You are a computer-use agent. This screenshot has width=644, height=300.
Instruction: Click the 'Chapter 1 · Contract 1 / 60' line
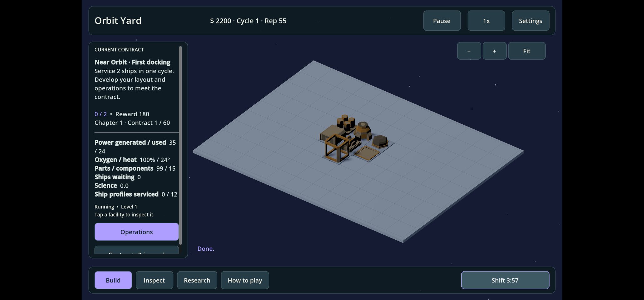pyautogui.click(x=132, y=123)
